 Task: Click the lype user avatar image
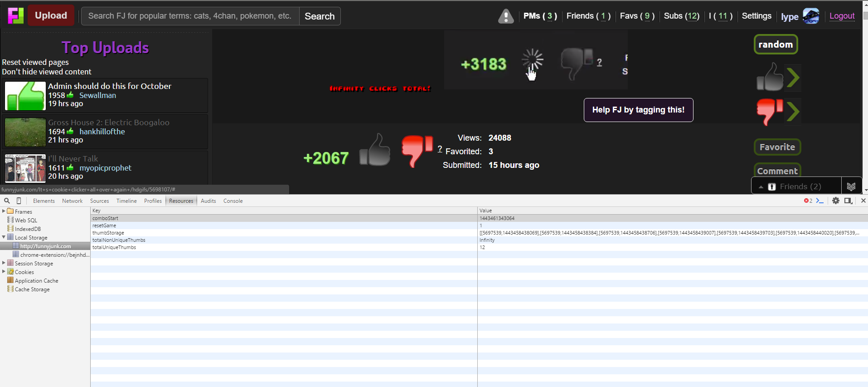pos(811,16)
